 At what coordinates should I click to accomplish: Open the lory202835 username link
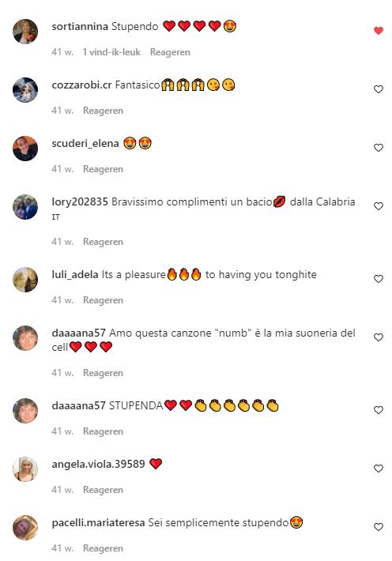(x=80, y=201)
